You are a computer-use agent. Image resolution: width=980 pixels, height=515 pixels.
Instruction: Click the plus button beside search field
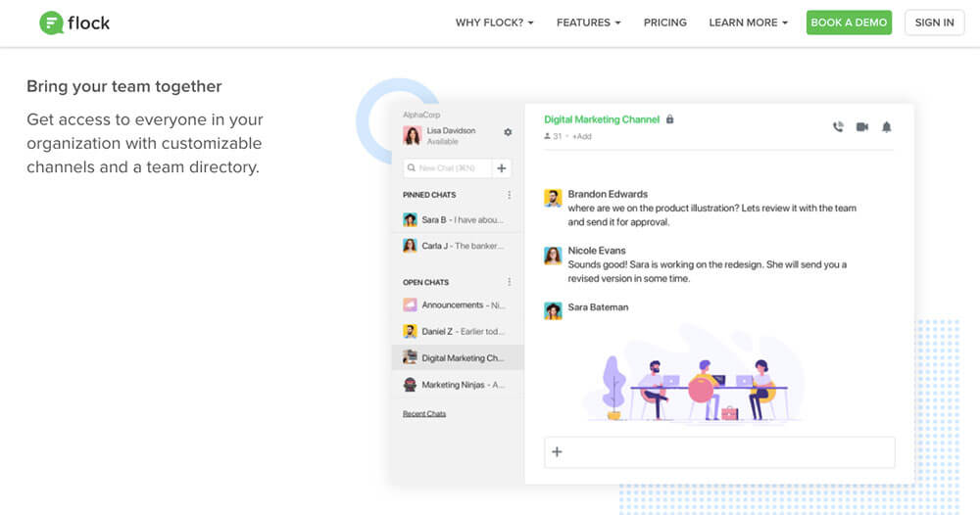[501, 168]
